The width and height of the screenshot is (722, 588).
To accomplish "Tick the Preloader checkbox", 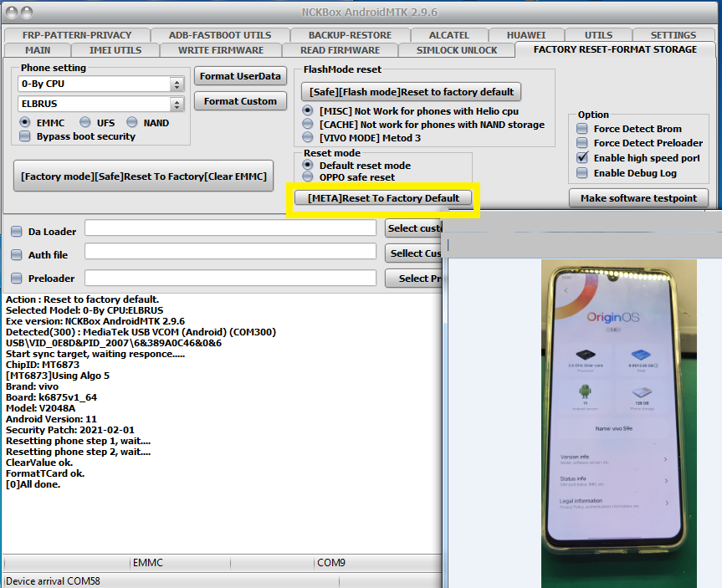I will pyautogui.click(x=17, y=279).
